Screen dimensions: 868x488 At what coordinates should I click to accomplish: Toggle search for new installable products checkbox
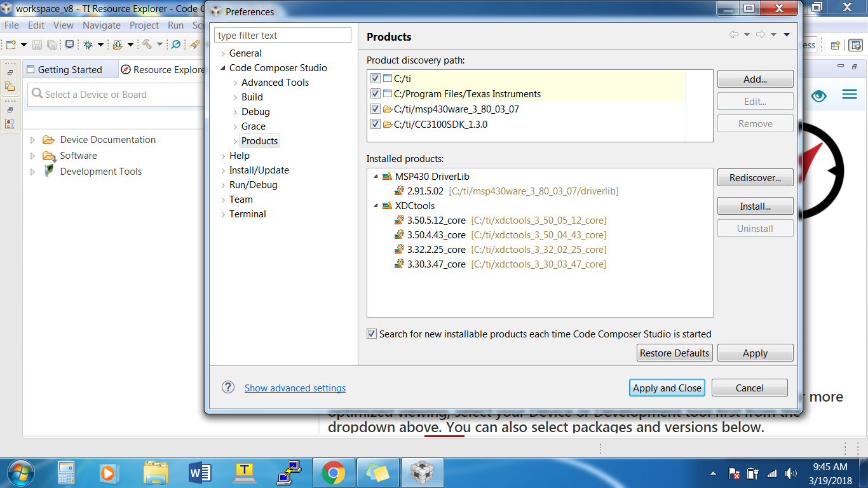pyautogui.click(x=372, y=334)
